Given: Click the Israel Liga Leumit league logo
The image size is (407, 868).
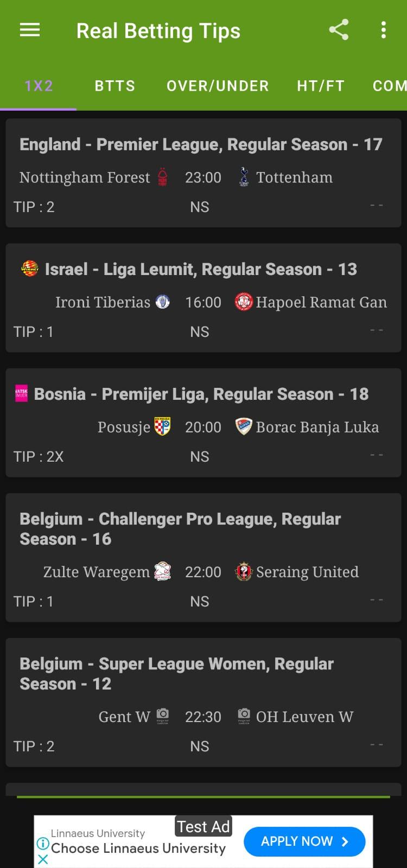Looking at the screenshot, I should click(x=30, y=269).
